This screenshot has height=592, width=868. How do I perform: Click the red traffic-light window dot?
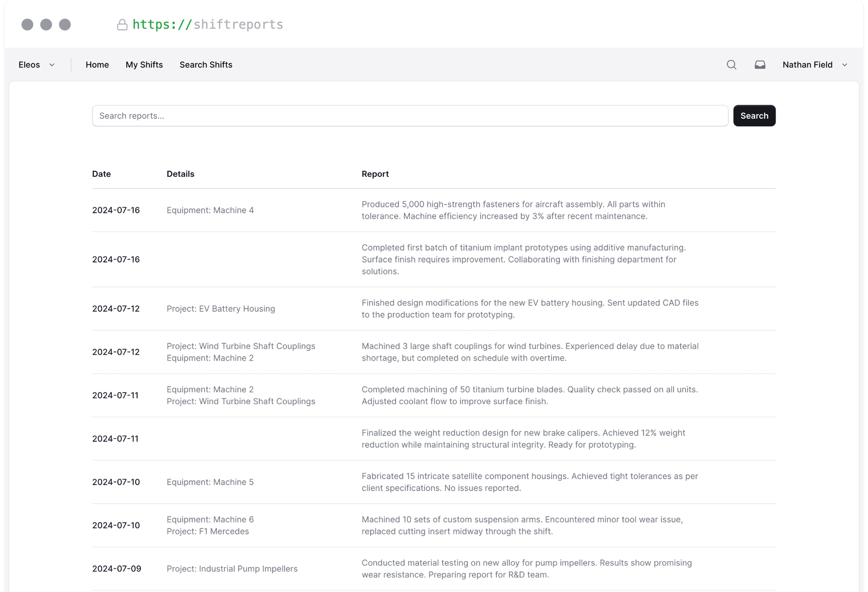click(28, 24)
